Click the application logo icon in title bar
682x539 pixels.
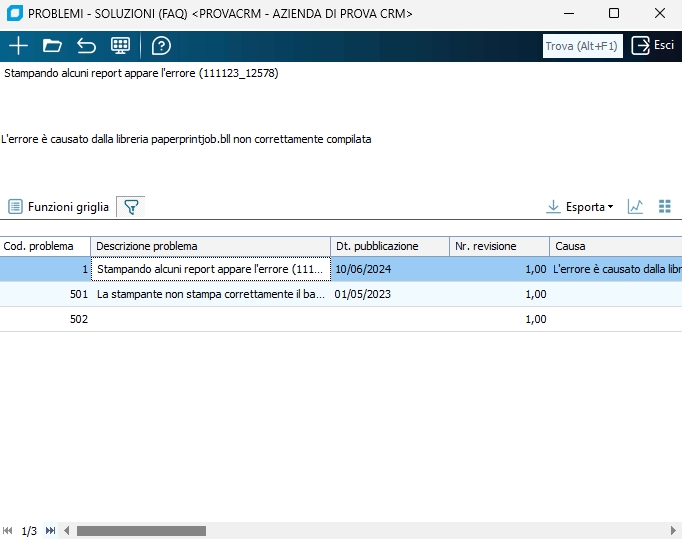tap(14, 13)
